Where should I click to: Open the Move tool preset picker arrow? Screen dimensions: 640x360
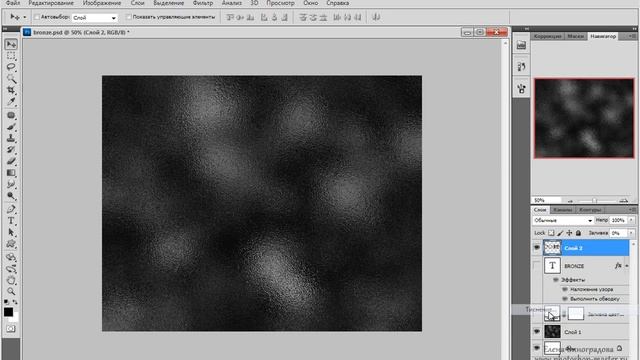(x=24, y=17)
